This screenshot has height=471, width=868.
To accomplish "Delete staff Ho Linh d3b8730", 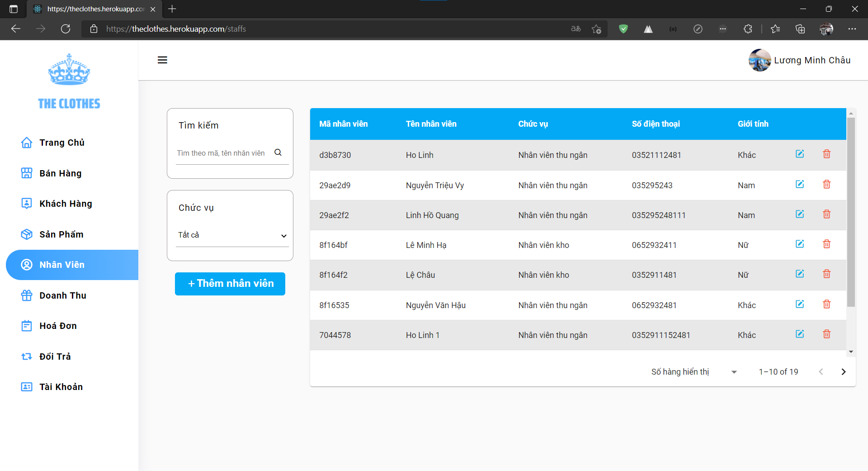I will point(827,154).
